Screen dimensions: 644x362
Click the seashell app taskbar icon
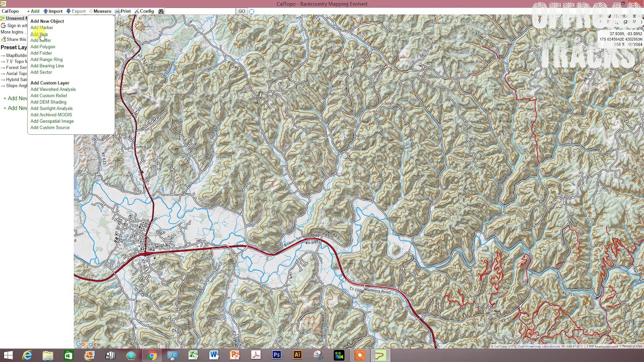coord(131,355)
